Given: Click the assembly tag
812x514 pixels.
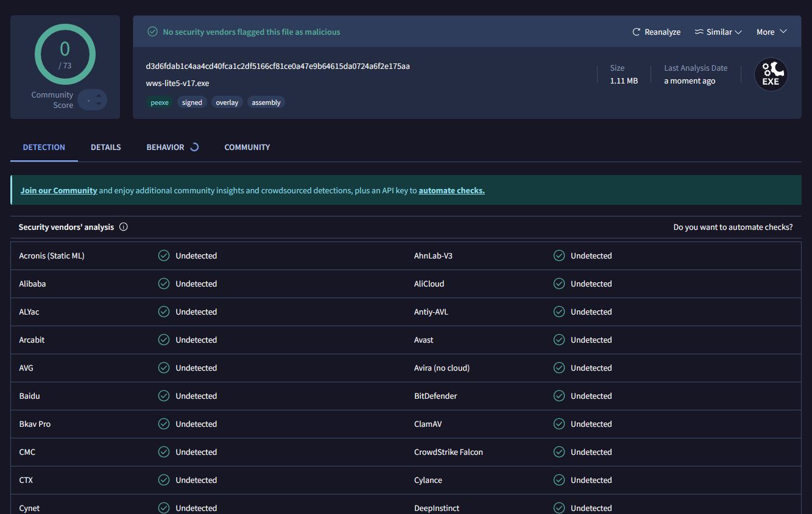Looking at the screenshot, I should (266, 102).
